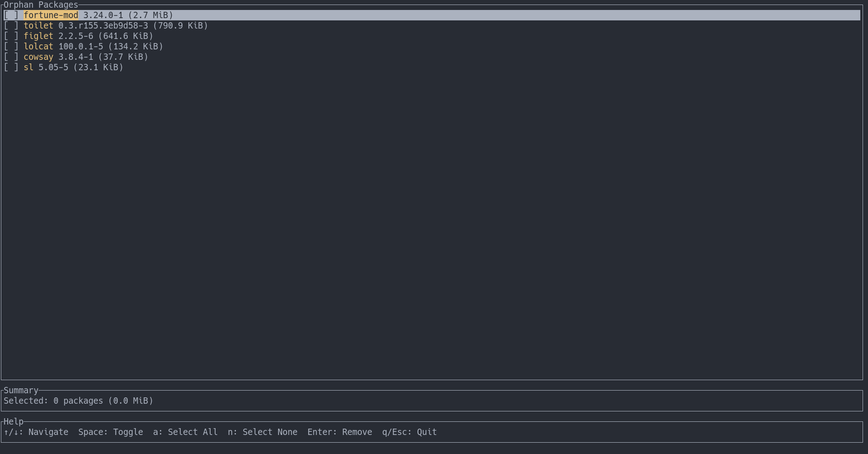Screen dimensions: 868x454
Task: Select the cowsay package name
Action: [38, 57]
